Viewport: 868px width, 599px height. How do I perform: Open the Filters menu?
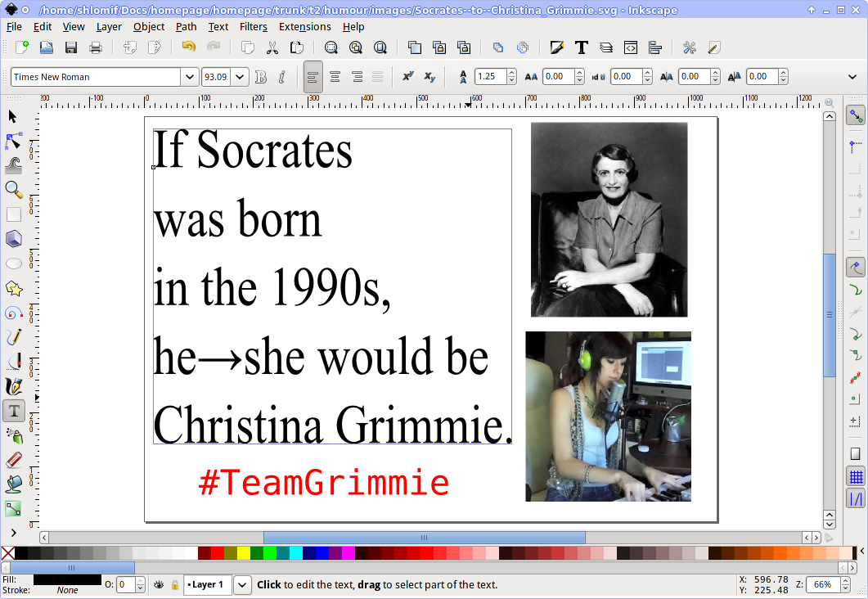(254, 26)
